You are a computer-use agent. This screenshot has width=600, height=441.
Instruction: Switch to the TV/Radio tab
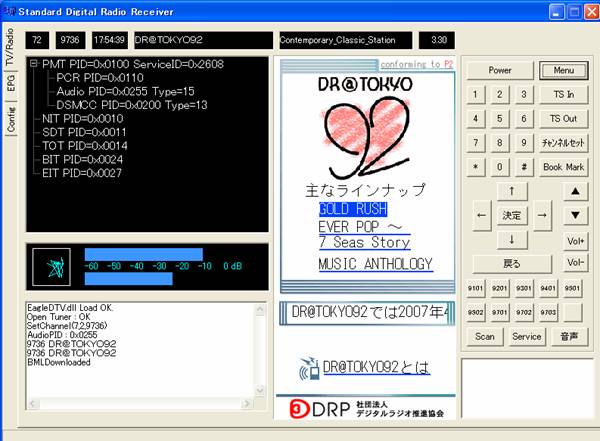pyautogui.click(x=10, y=47)
